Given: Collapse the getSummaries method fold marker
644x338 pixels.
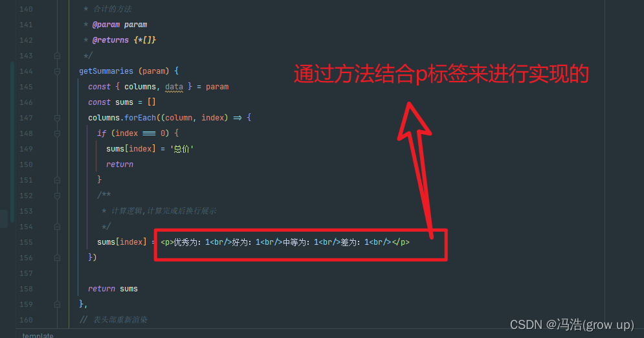Looking at the screenshot, I should (57, 71).
